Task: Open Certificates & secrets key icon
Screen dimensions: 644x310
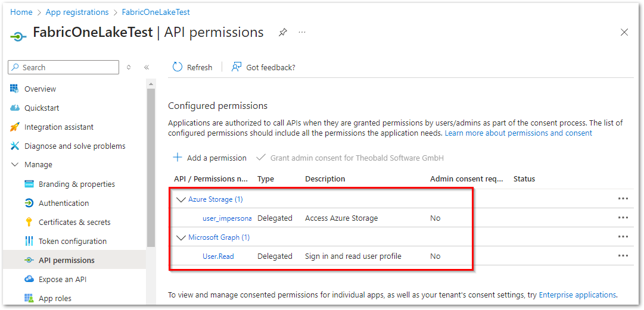Action: (x=29, y=223)
